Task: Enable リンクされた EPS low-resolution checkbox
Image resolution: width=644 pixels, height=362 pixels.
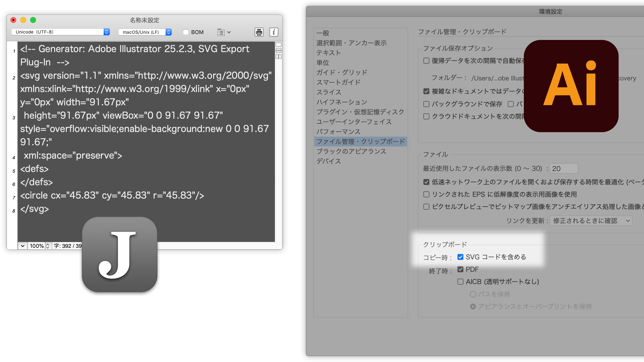Action: click(426, 194)
